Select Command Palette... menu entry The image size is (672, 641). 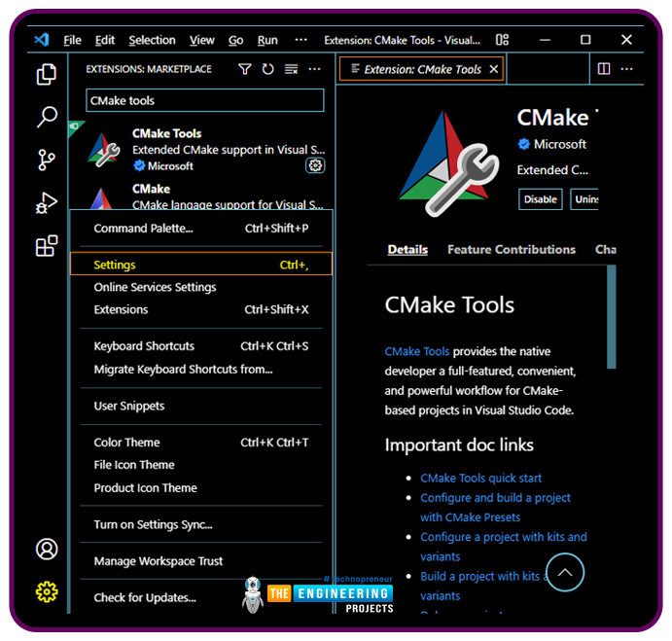click(201, 229)
